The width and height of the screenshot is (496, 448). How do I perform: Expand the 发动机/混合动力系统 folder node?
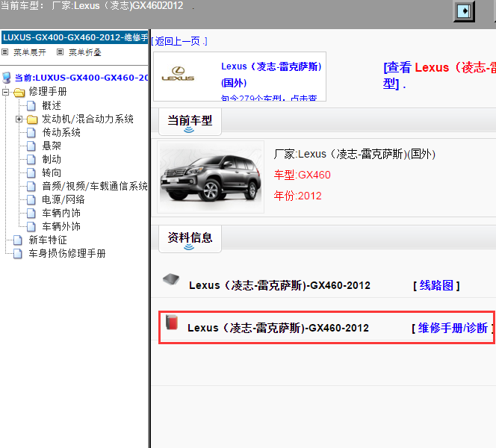19,119
